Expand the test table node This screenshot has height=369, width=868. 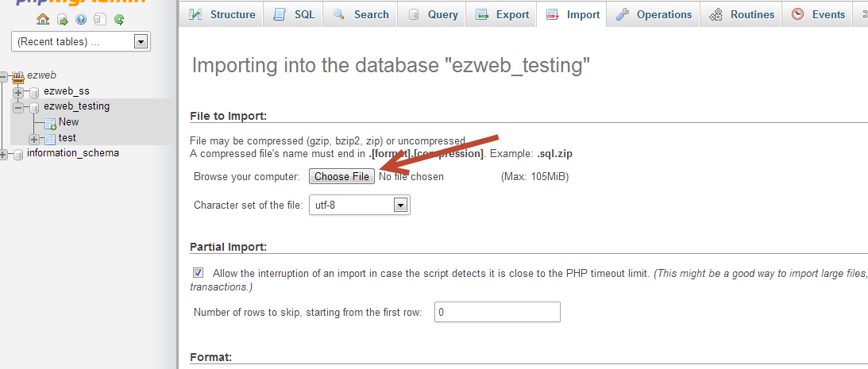click(34, 138)
